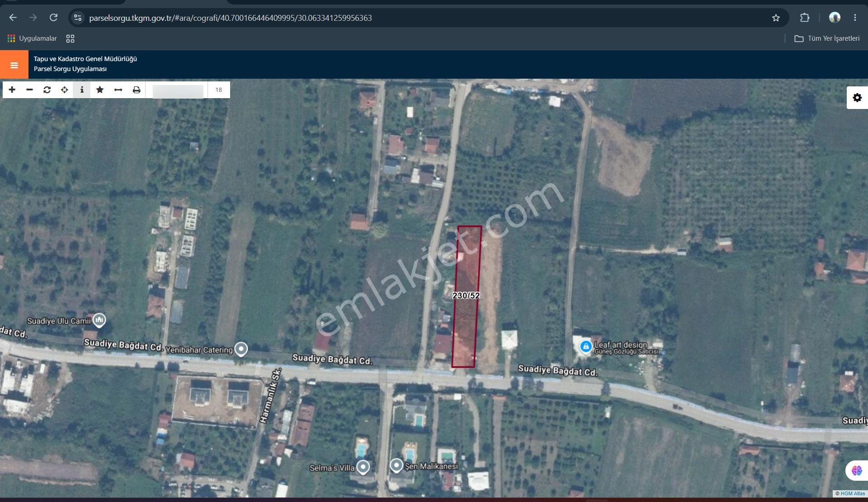The image size is (868, 502).
Task: Click Suadiye Ulu Camii mosque marker
Action: click(x=99, y=320)
